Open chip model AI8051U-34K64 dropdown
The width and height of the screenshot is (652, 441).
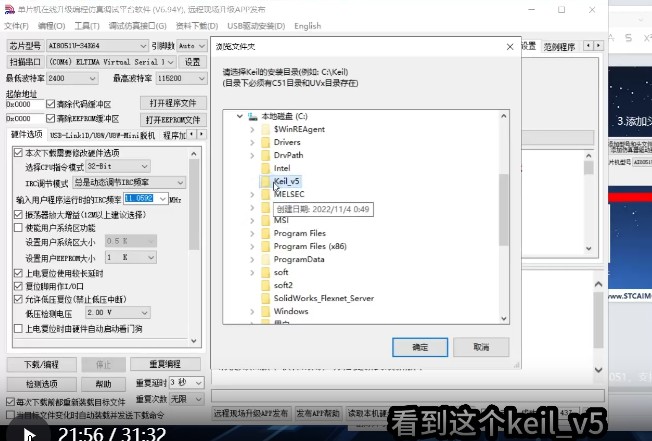coord(143,46)
